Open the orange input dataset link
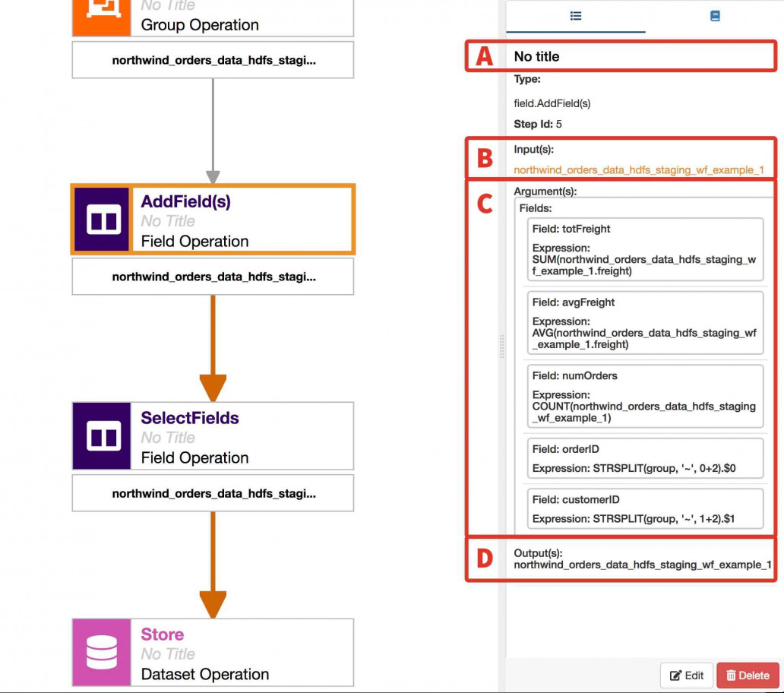This screenshot has height=693, width=784. [x=638, y=170]
